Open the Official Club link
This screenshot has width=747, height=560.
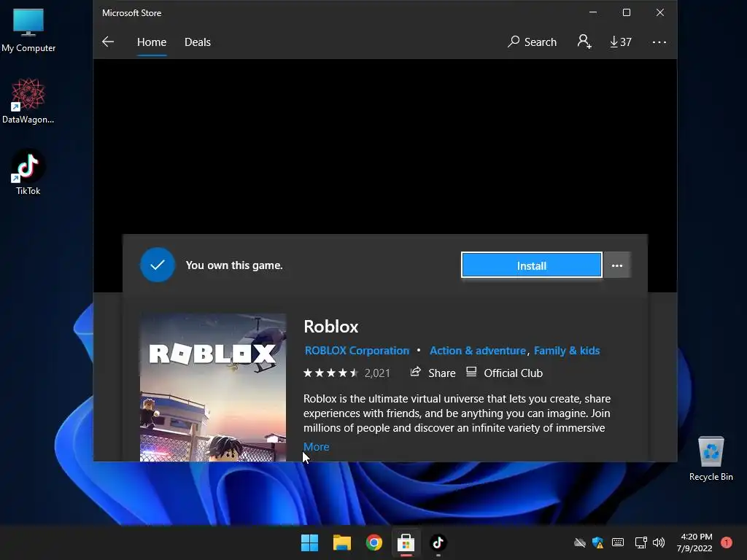[504, 373]
